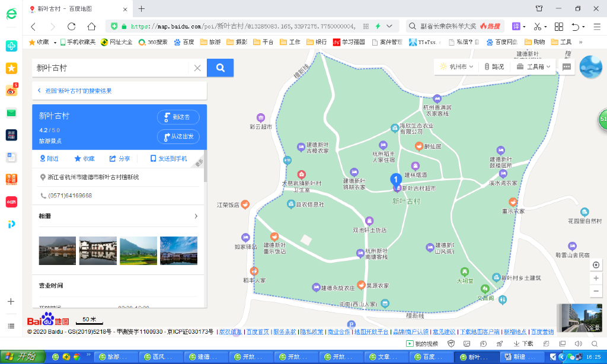The width and height of the screenshot is (607, 364).
Task: Open the first album photo thumbnail
Action: coord(57,251)
